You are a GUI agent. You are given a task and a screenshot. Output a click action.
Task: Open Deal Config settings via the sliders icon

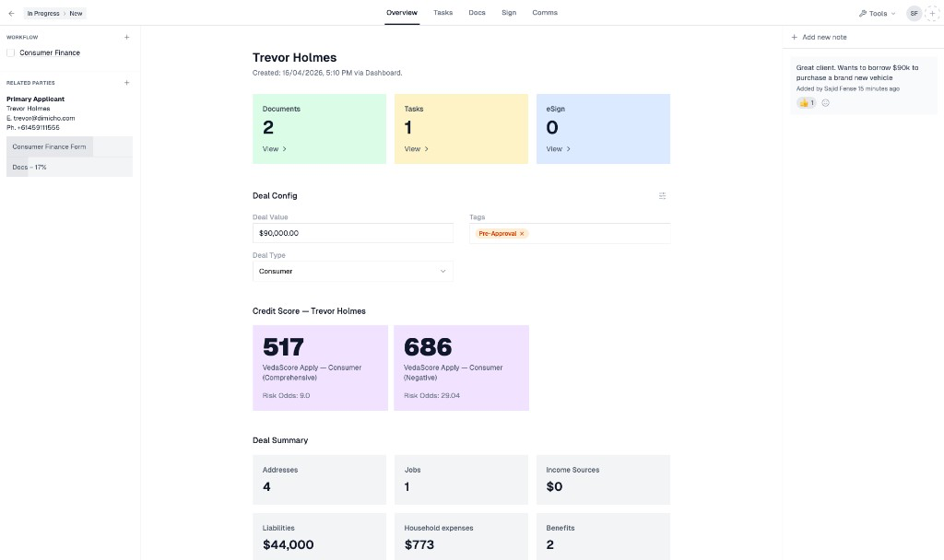click(662, 195)
